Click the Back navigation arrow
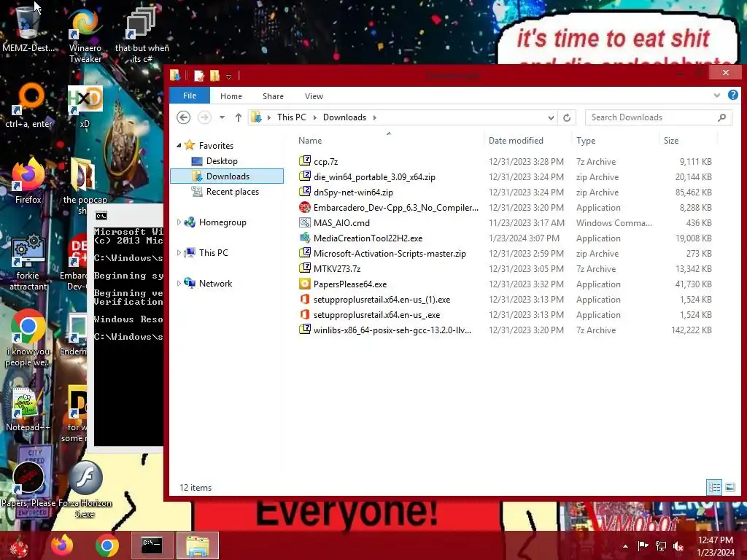The image size is (747, 560). coord(183,117)
